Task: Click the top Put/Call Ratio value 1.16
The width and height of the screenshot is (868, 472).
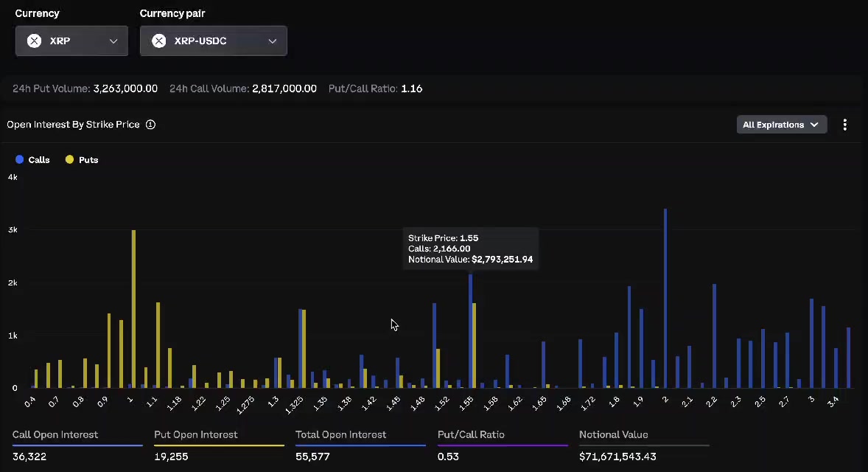Action: [412, 88]
